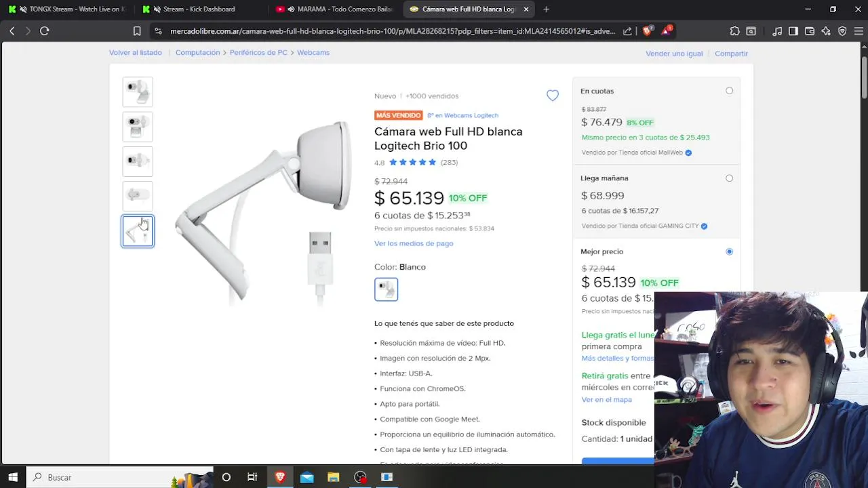Go back with the browser back arrow
This screenshot has width=868, height=488.
[12, 30]
